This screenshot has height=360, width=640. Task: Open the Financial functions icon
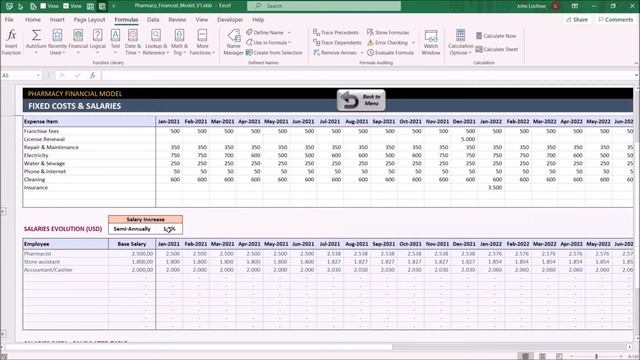(78, 36)
